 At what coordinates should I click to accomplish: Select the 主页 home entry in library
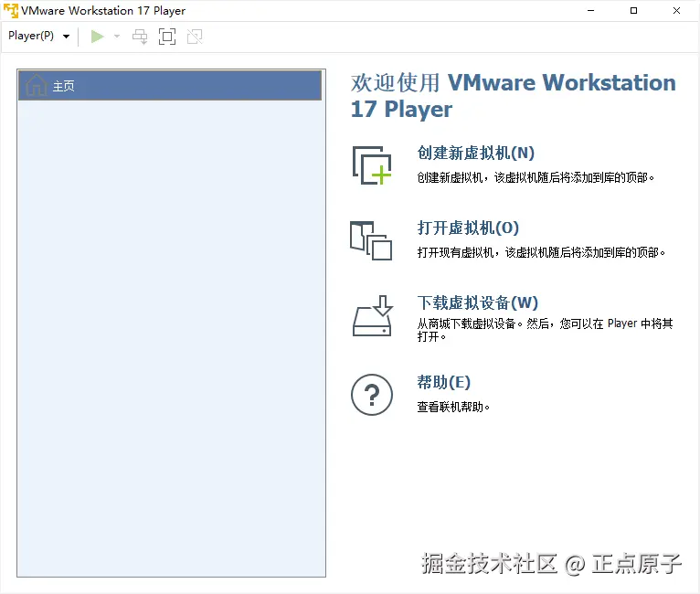[x=170, y=85]
